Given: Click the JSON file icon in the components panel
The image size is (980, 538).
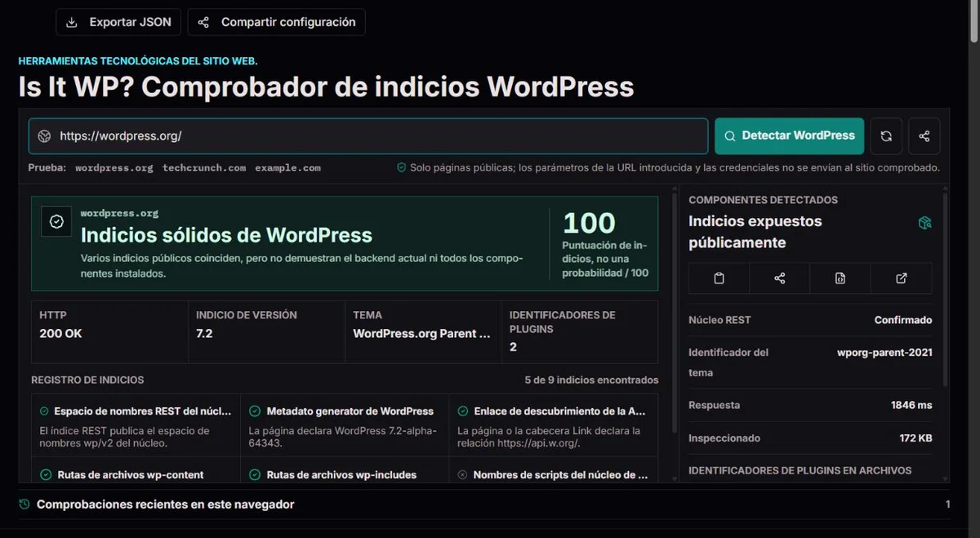Looking at the screenshot, I should pyautogui.click(x=840, y=278).
